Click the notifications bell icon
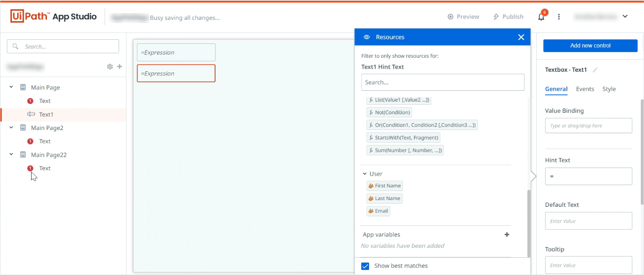644x275 pixels. pyautogui.click(x=541, y=17)
